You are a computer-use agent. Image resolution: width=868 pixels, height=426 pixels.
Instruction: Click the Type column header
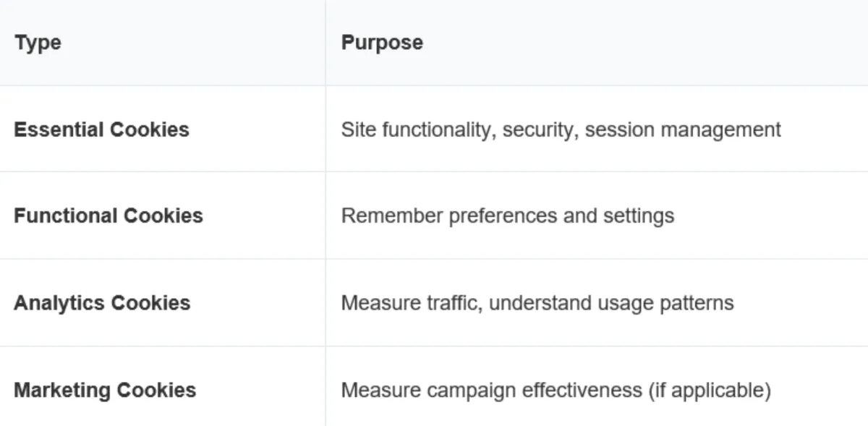click(38, 43)
